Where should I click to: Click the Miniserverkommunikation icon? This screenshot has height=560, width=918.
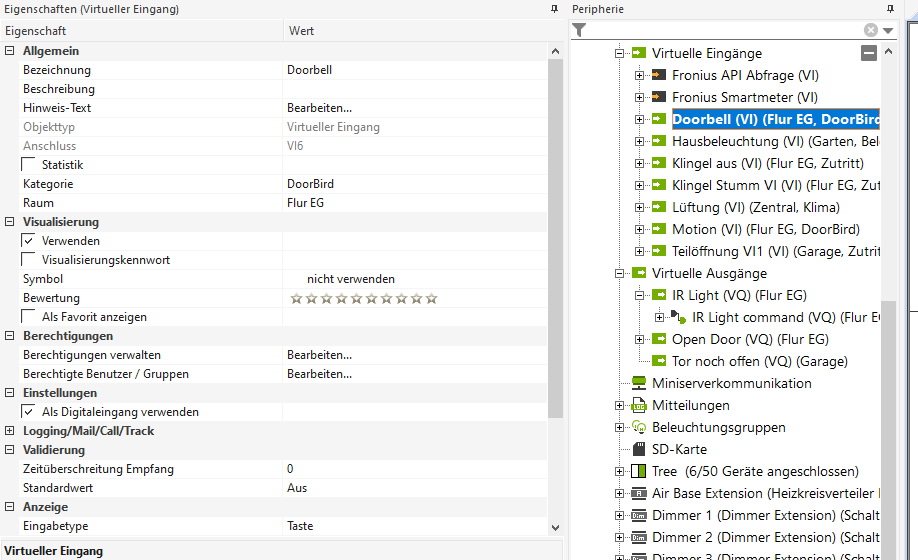639,383
